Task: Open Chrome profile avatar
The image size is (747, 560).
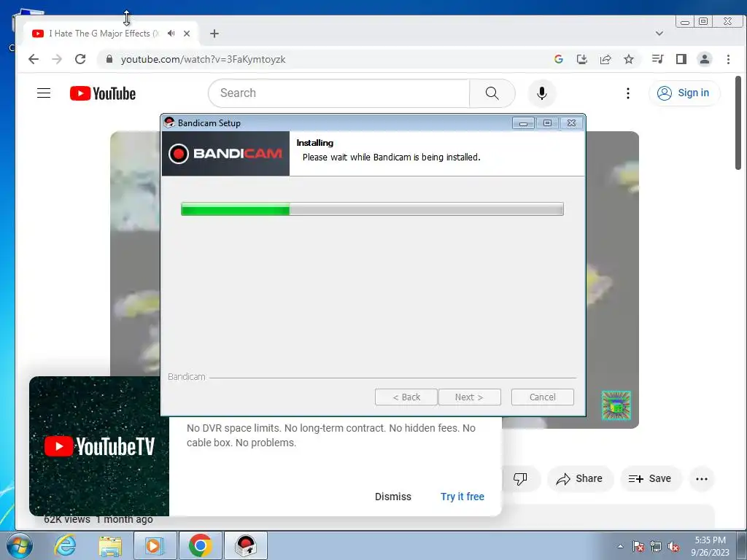Action: point(705,59)
